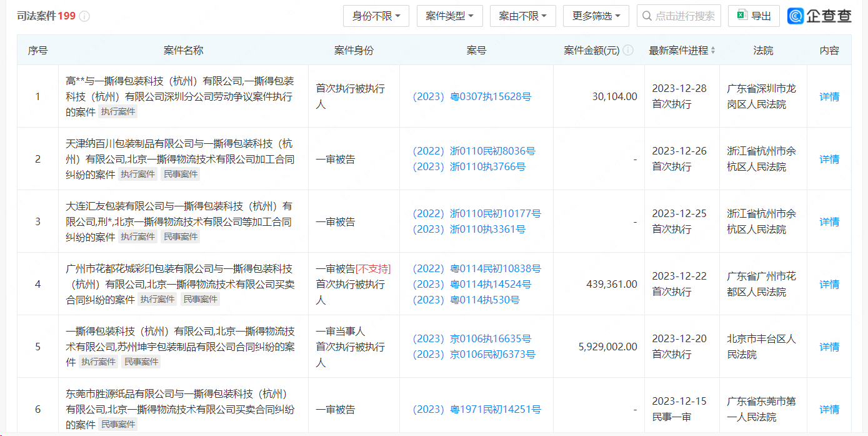Open case number (2023)浙0110执3766号
The height and width of the screenshot is (436, 868).
(x=469, y=166)
